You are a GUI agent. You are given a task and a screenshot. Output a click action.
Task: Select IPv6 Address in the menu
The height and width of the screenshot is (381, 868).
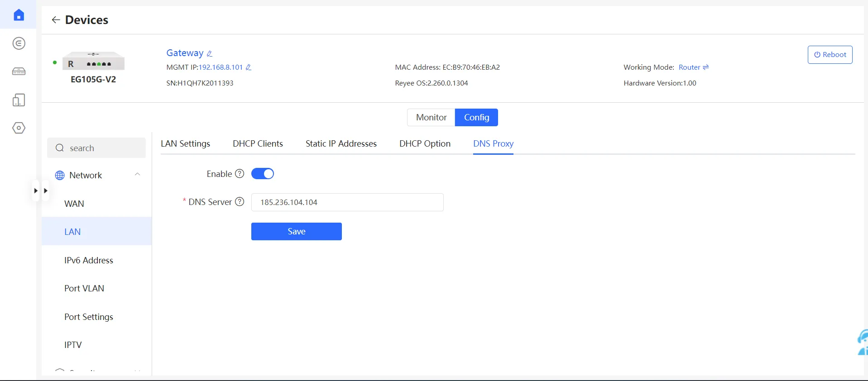click(x=96, y=260)
